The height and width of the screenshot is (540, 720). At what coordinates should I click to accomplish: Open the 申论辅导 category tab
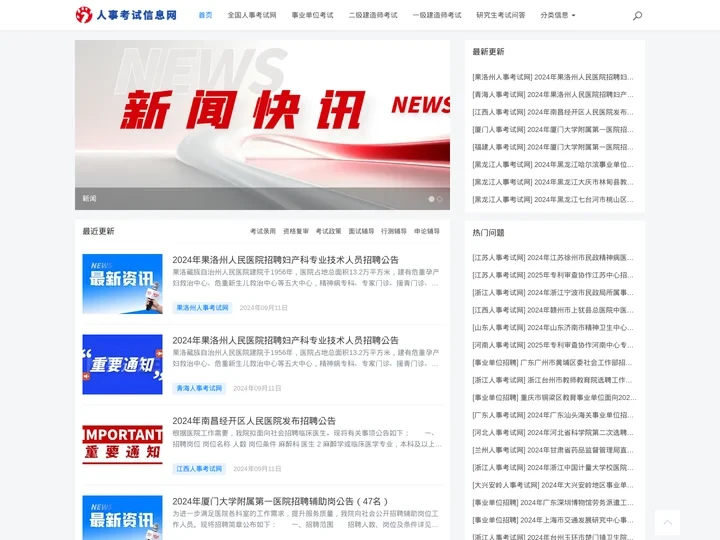click(427, 231)
